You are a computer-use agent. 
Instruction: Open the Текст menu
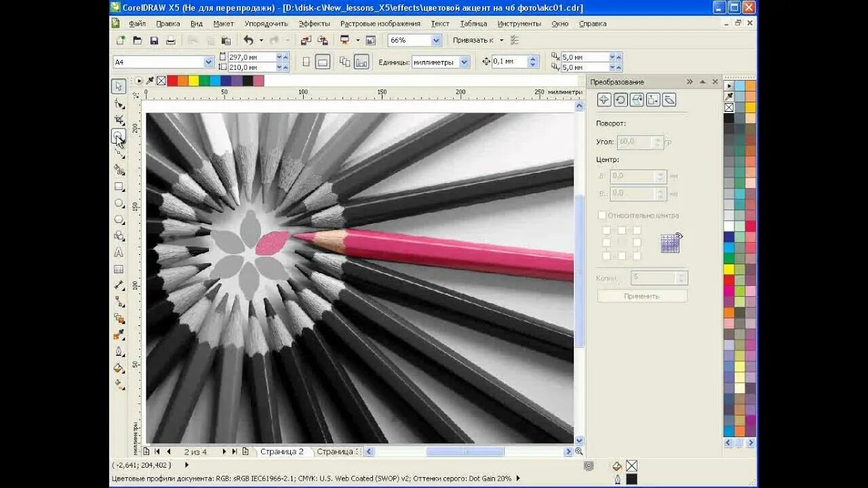(440, 23)
